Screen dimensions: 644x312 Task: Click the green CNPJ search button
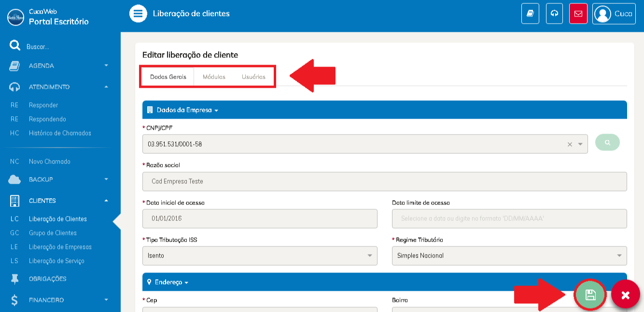607,142
